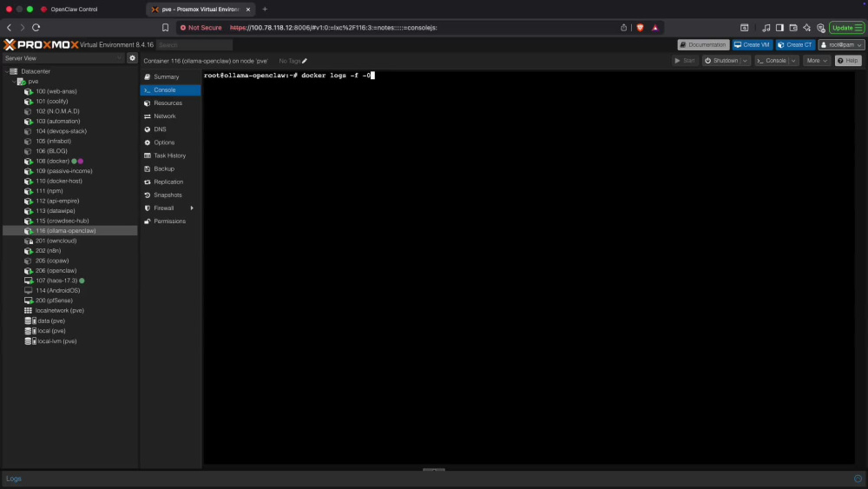Select container 113 (datawipe)
Viewport: 868px width, 489px height.
(x=56, y=211)
